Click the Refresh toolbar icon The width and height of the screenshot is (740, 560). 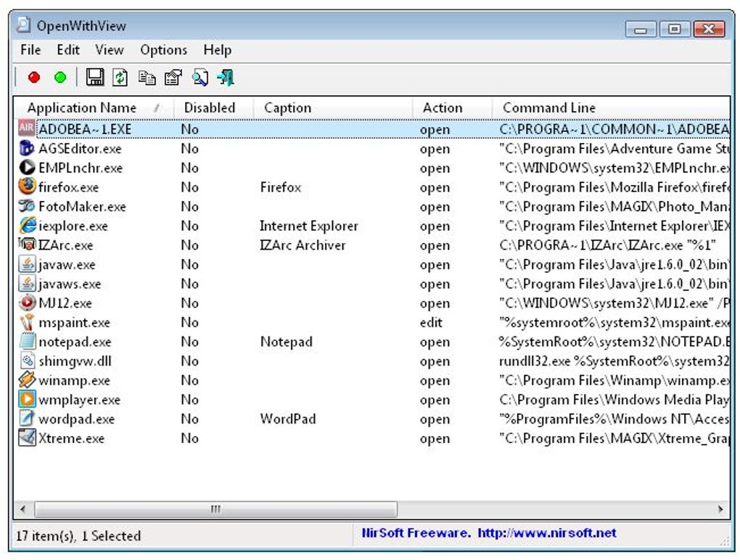pyautogui.click(x=120, y=78)
